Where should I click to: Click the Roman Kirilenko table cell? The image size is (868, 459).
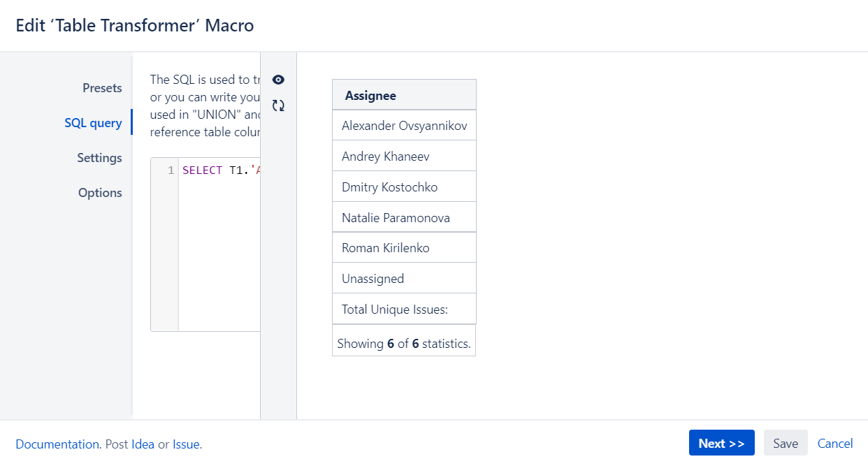(x=404, y=248)
